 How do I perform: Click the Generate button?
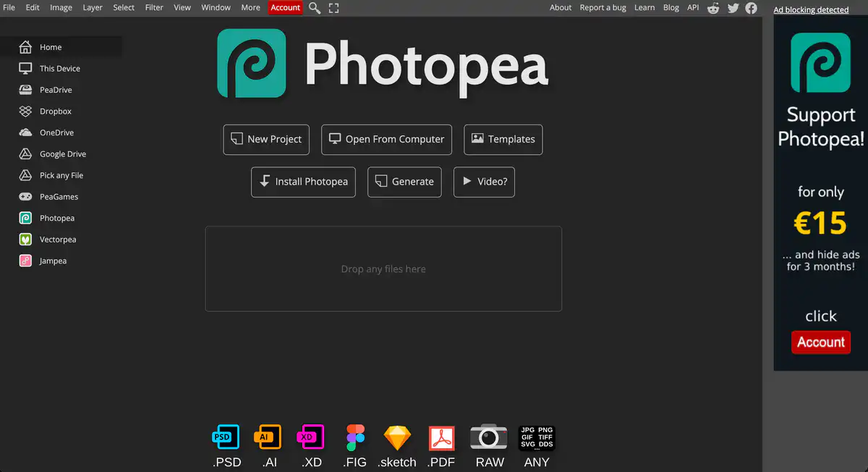tap(404, 182)
